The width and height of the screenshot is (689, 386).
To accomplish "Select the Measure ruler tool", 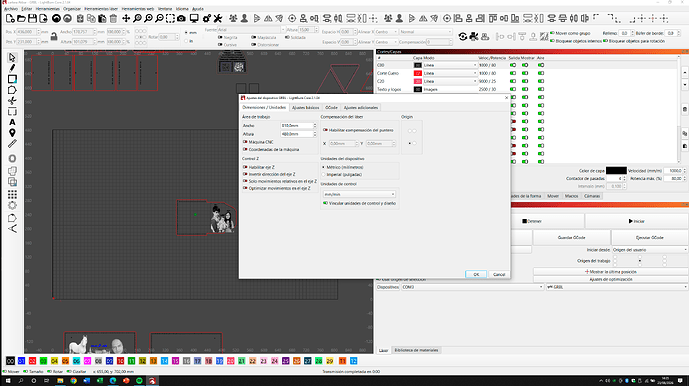I will point(12,144).
